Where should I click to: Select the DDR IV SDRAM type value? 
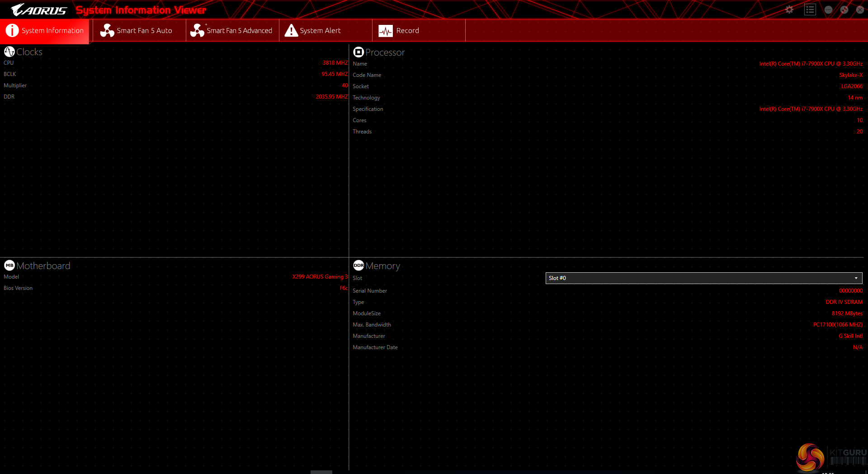pyautogui.click(x=844, y=302)
